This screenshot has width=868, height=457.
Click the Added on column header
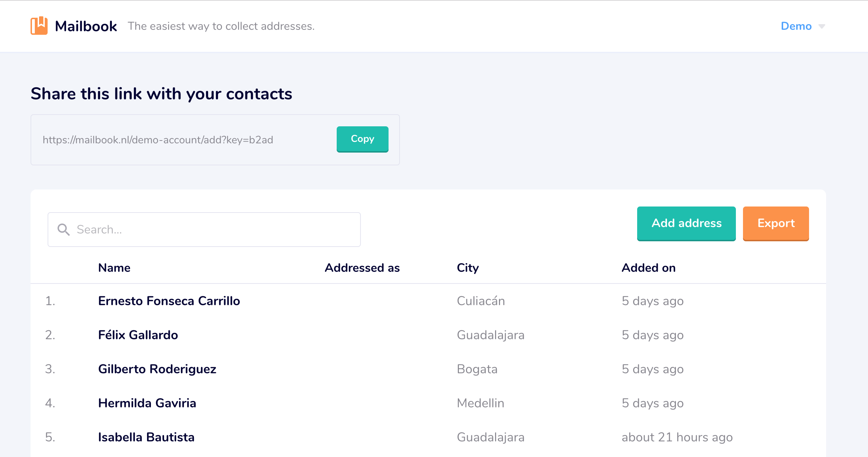point(649,268)
